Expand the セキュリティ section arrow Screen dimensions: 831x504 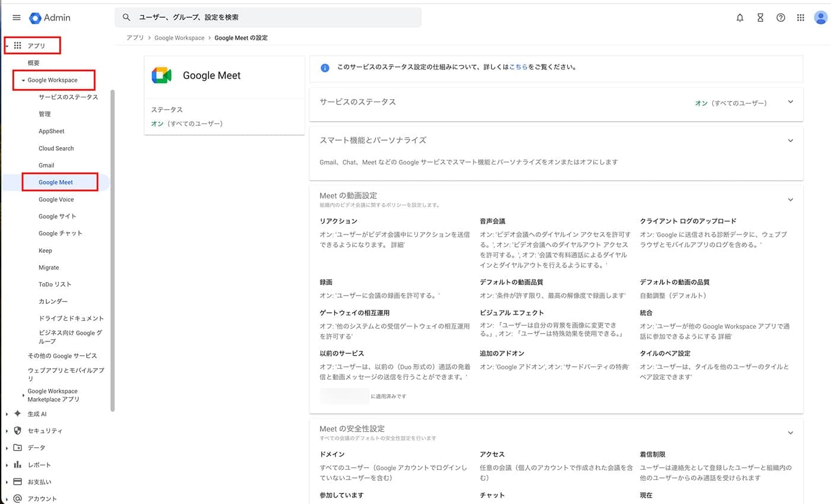coord(7,431)
